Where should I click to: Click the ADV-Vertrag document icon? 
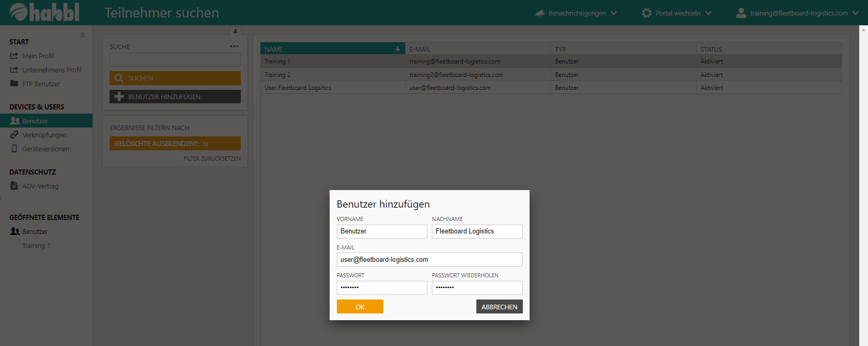point(14,186)
